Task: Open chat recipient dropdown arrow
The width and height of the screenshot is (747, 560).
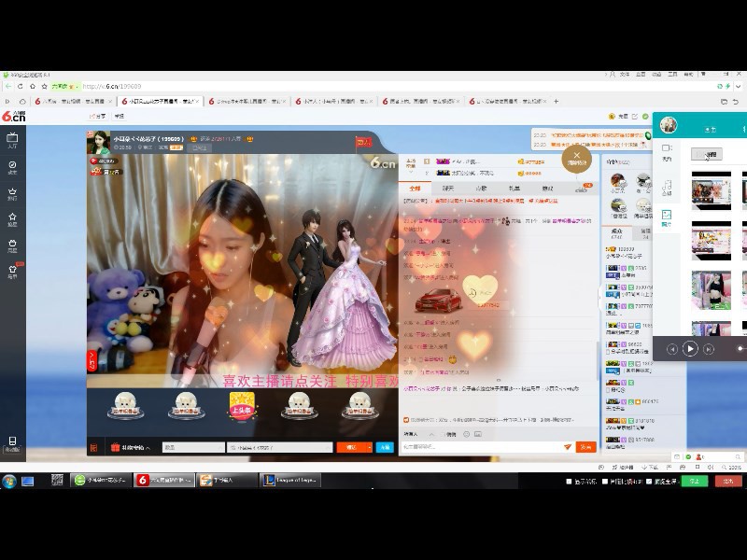Action: (431, 434)
